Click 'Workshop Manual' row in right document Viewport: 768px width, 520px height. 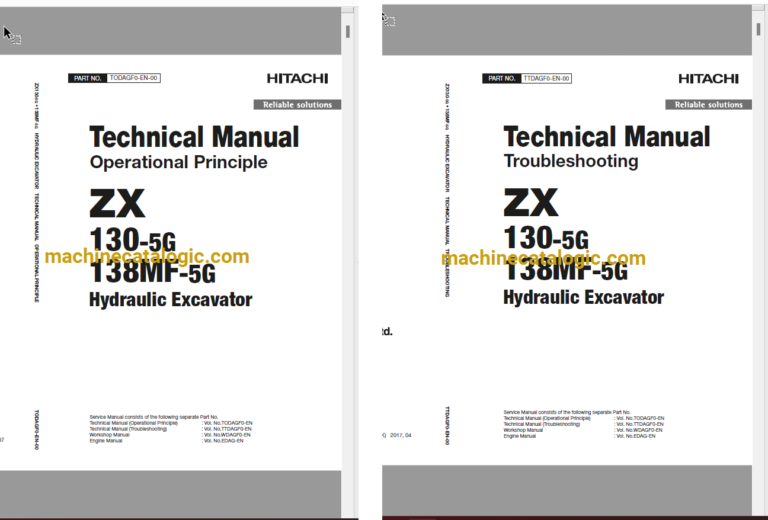[x=523, y=430]
